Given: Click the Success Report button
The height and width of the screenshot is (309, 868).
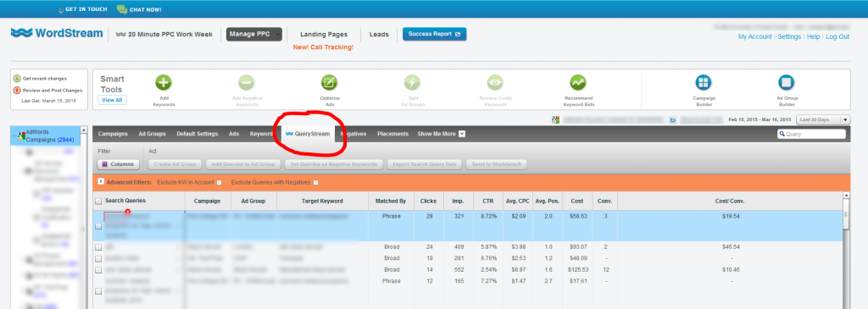Looking at the screenshot, I should pyautogui.click(x=435, y=34).
